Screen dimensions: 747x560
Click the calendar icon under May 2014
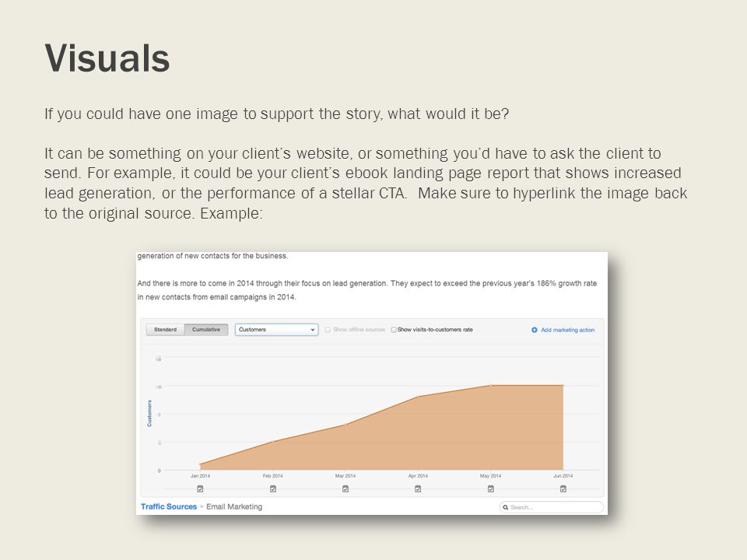(x=491, y=488)
